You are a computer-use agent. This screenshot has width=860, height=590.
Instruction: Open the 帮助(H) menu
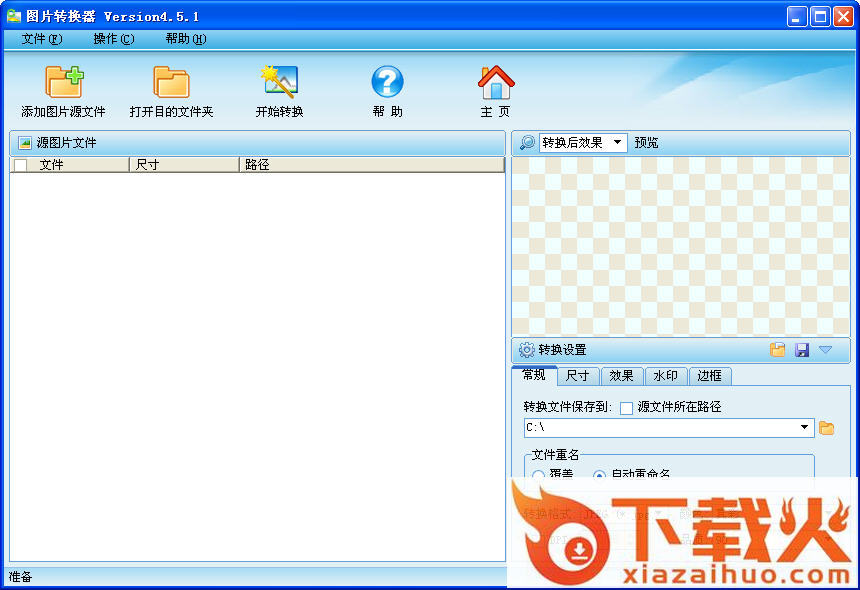[186, 39]
